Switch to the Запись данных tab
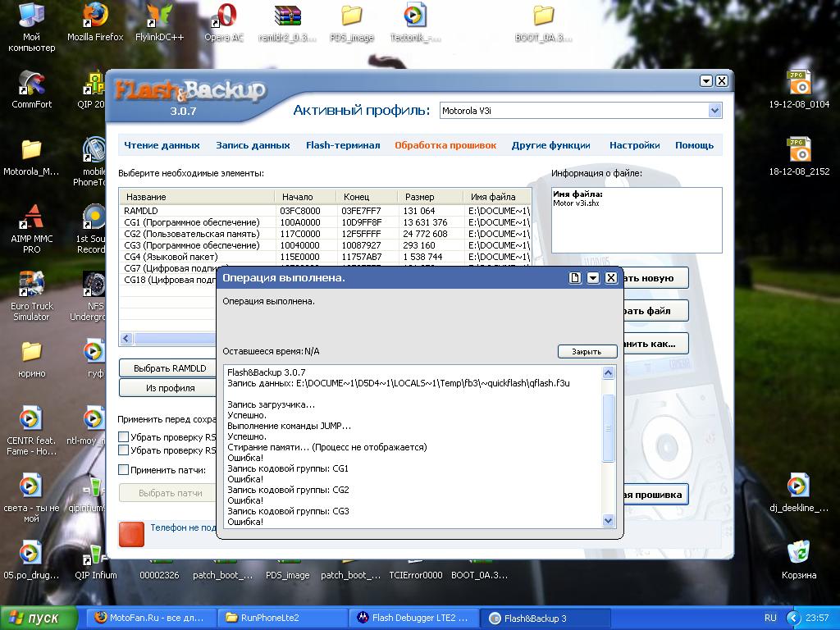The height and width of the screenshot is (630, 840). point(253,145)
